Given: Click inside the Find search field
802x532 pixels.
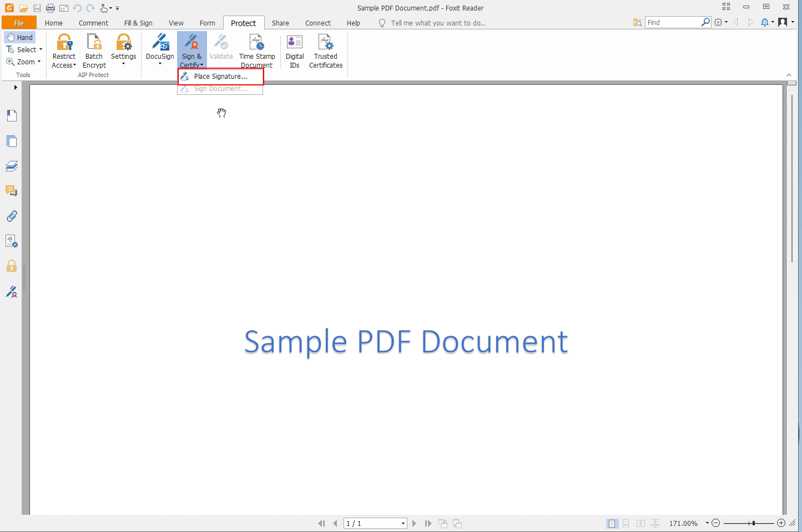Looking at the screenshot, I should tap(672, 22).
